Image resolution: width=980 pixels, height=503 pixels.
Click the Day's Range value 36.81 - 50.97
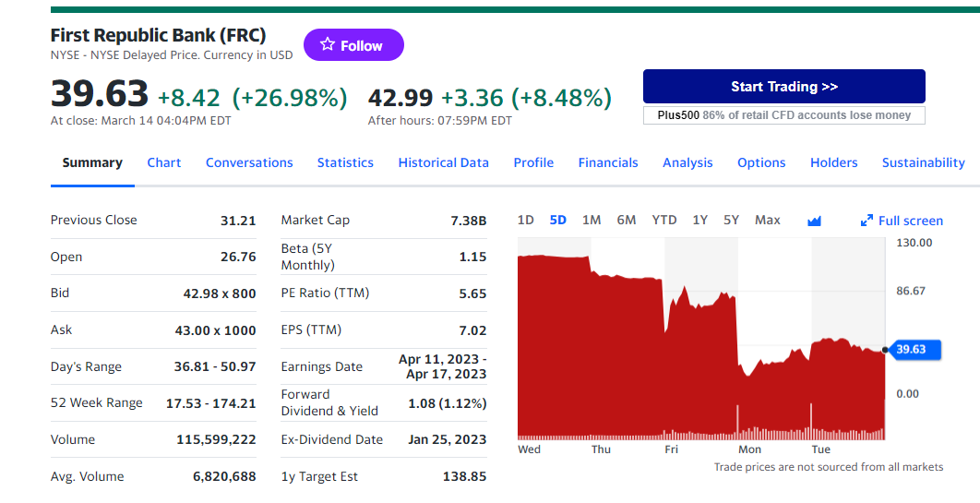(215, 366)
